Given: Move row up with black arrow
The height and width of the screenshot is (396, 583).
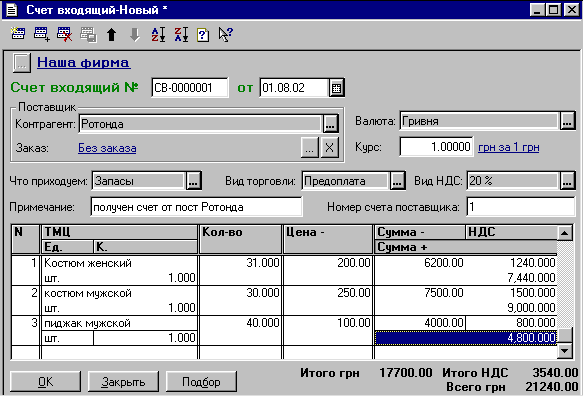Looking at the screenshot, I should click(x=111, y=35).
